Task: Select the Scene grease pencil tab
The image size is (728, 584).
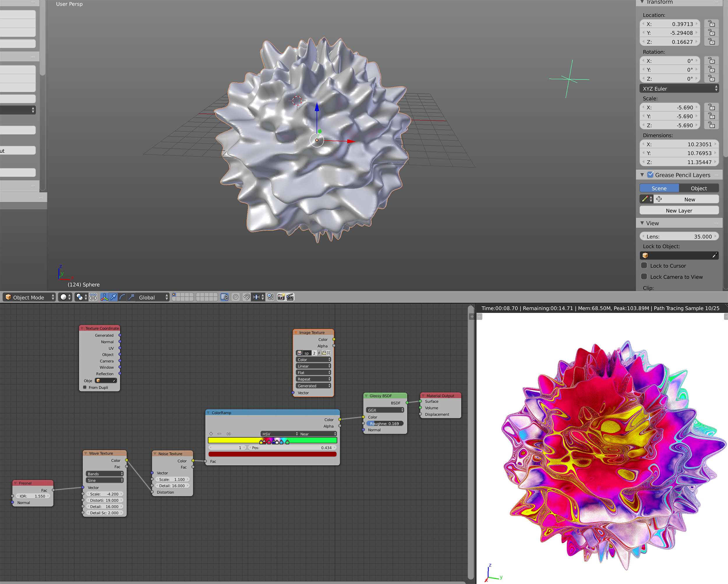Action: pyautogui.click(x=659, y=188)
